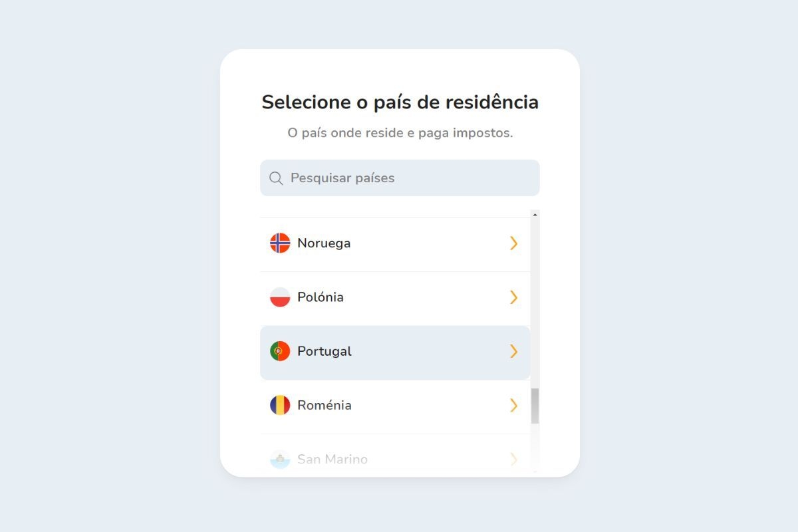
Task: Click the Pesquisar países search field
Action: tap(399, 178)
